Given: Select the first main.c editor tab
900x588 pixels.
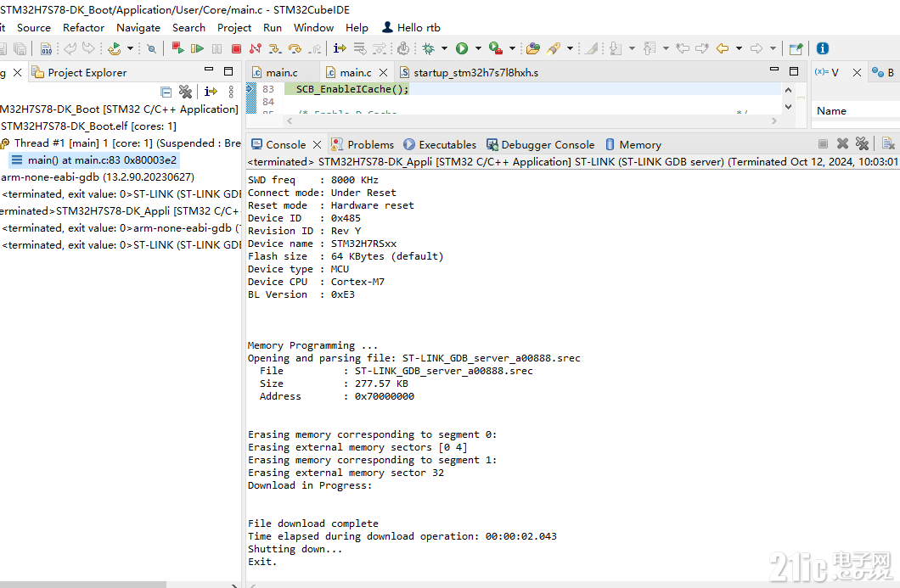Looking at the screenshot, I should (x=275, y=72).
